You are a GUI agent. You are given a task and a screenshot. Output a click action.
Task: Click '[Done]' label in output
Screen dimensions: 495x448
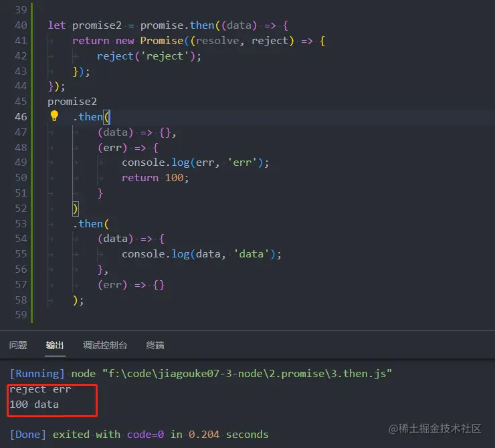coord(28,435)
